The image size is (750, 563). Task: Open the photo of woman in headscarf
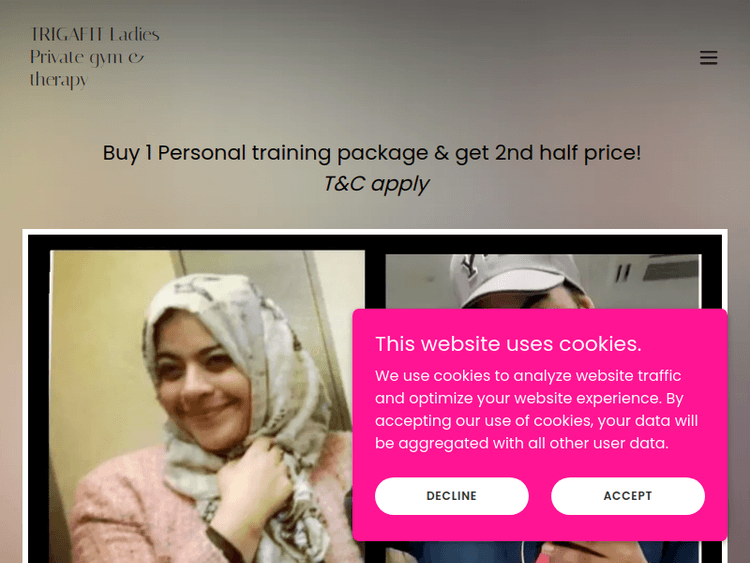[207, 407]
